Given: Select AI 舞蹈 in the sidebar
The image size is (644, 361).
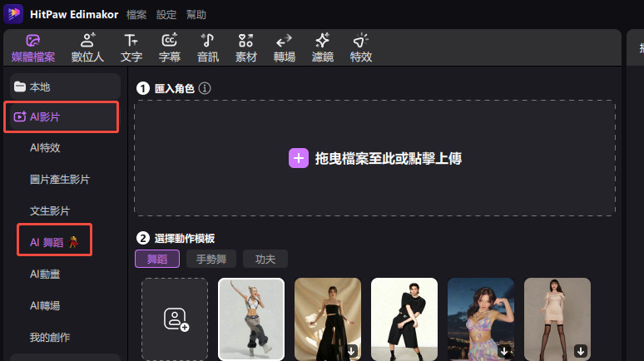Looking at the screenshot, I should click(54, 242).
